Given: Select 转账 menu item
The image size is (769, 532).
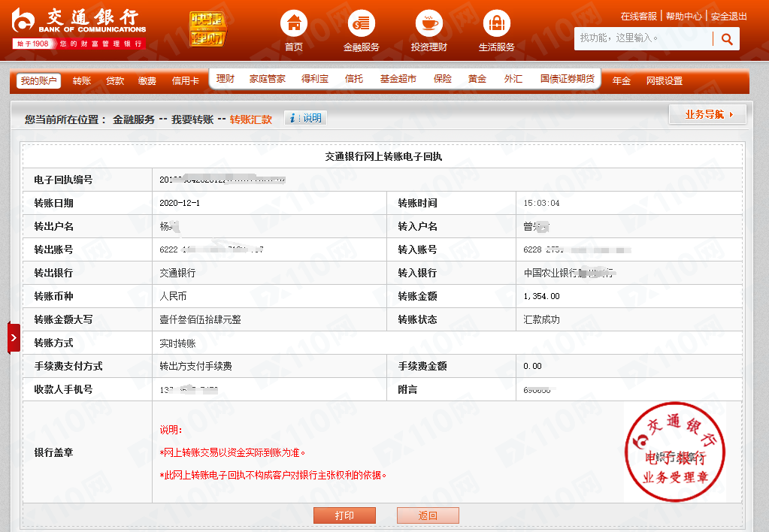Looking at the screenshot, I should (x=82, y=81).
